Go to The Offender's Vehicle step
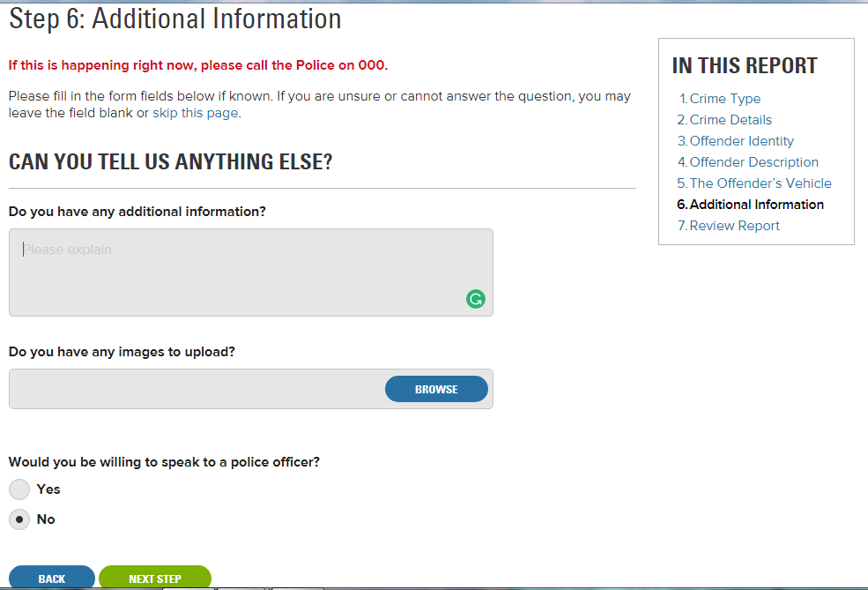The width and height of the screenshot is (868, 590). click(760, 183)
